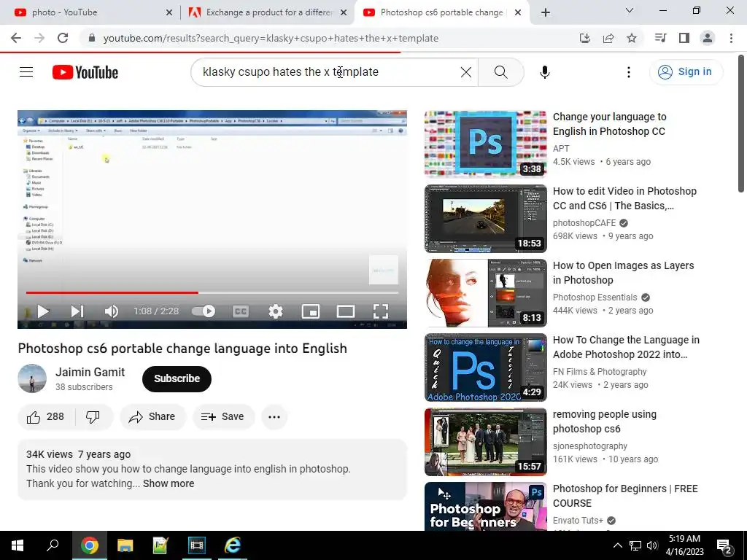The image size is (747, 560).
Task: Bookmark this page with star
Action: tap(632, 38)
